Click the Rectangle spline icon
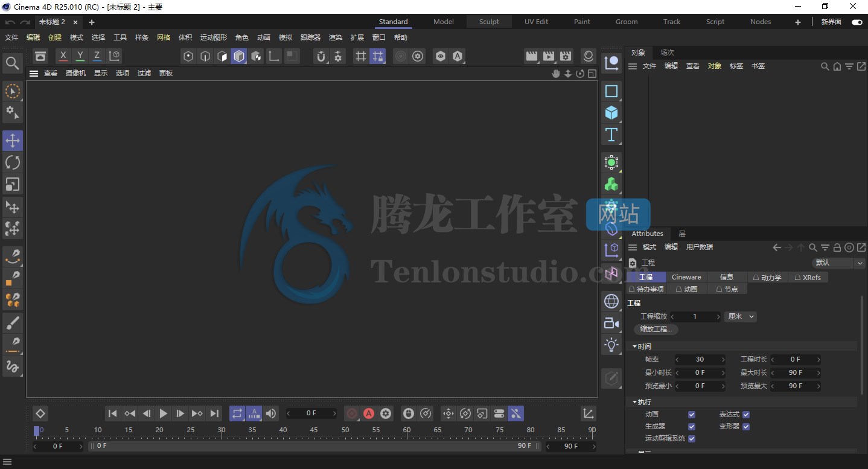 click(611, 91)
